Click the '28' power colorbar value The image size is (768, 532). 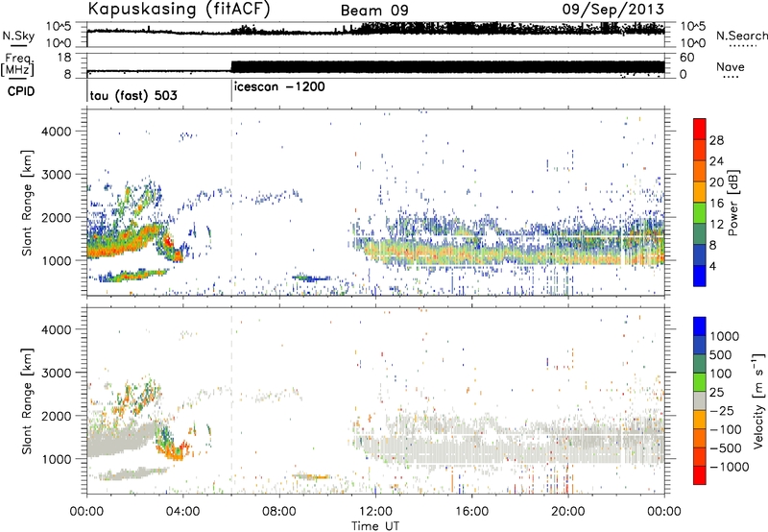[716, 140]
